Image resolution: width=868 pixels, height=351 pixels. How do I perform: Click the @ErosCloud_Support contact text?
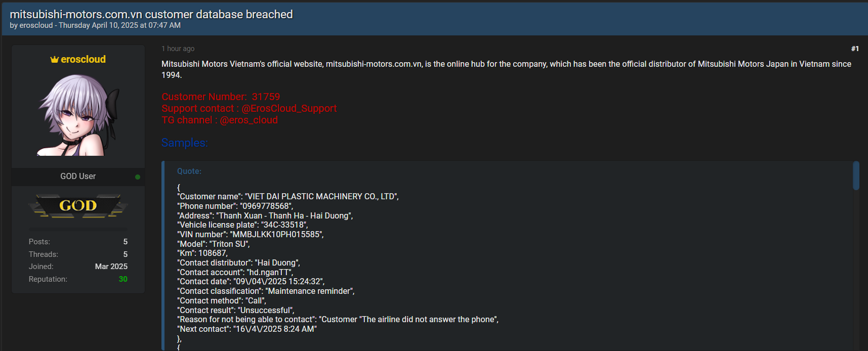point(289,108)
